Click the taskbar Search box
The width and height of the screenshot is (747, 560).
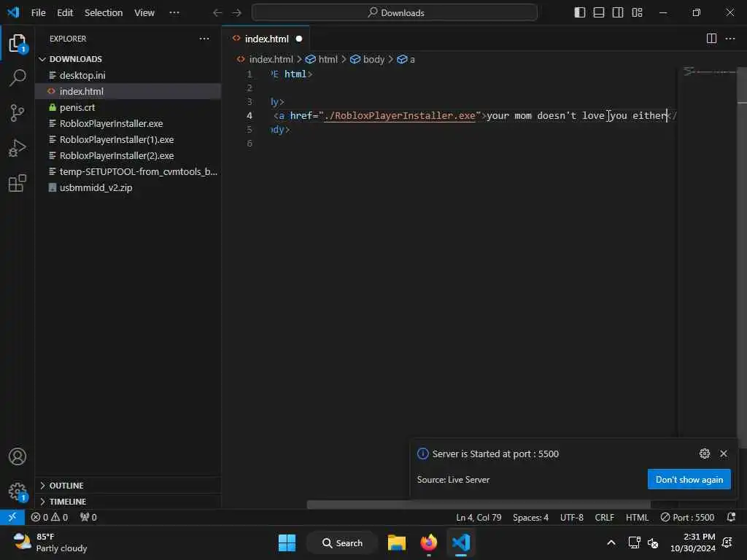click(x=343, y=542)
